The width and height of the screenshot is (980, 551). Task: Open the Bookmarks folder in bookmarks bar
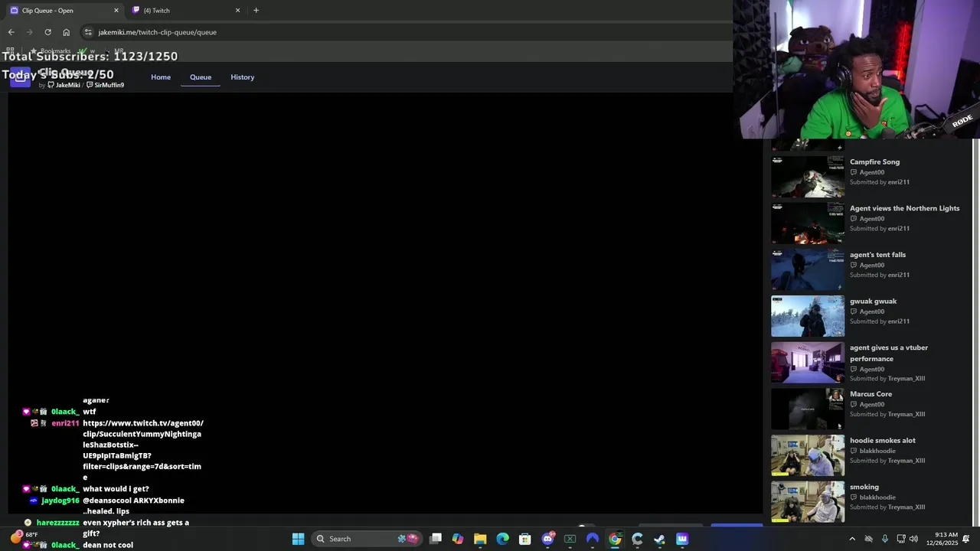coord(51,51)
